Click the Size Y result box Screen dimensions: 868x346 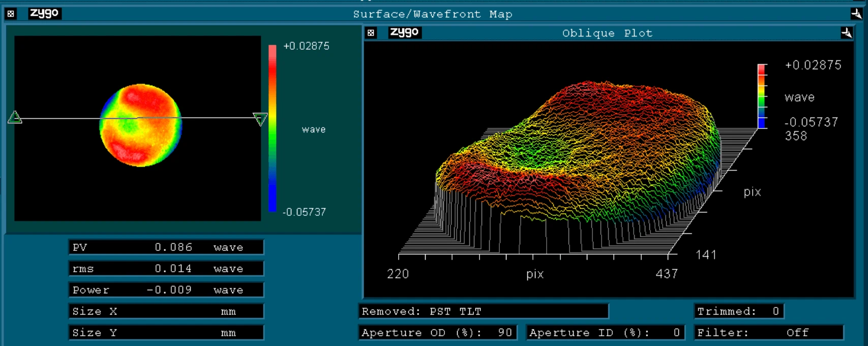tap(166, 333)
